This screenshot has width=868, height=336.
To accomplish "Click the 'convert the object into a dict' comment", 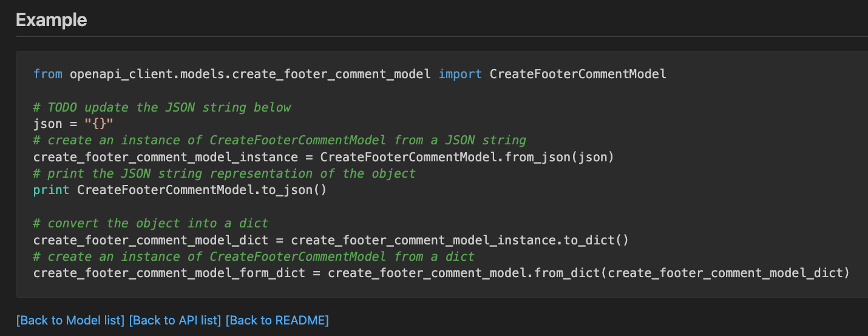I will tap(151, 223).
